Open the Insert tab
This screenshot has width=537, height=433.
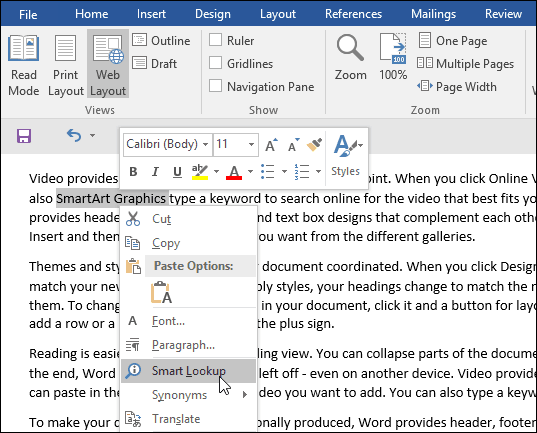tap(151, 14)
